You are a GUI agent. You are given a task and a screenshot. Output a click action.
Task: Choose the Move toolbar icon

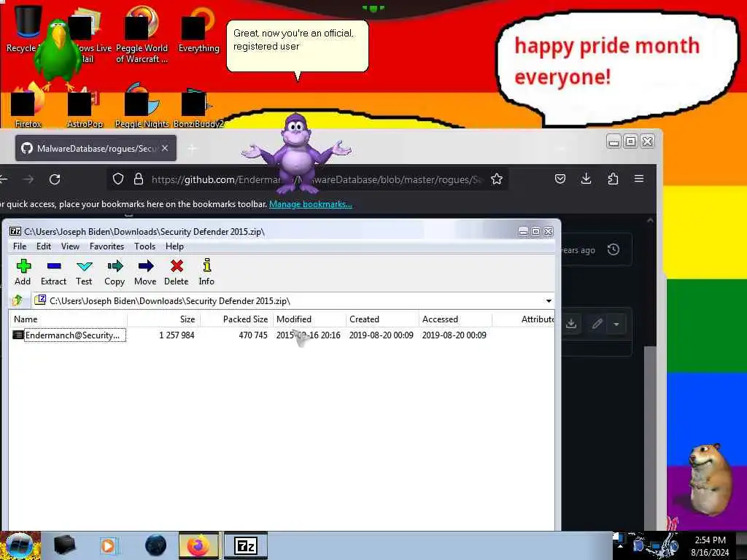coord(145,272)
